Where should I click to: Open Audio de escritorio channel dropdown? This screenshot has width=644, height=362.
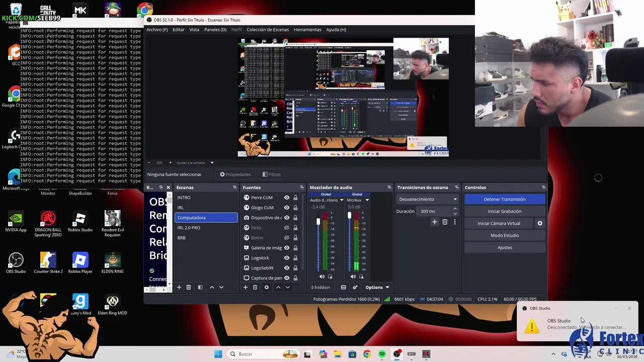pos(342,200)
